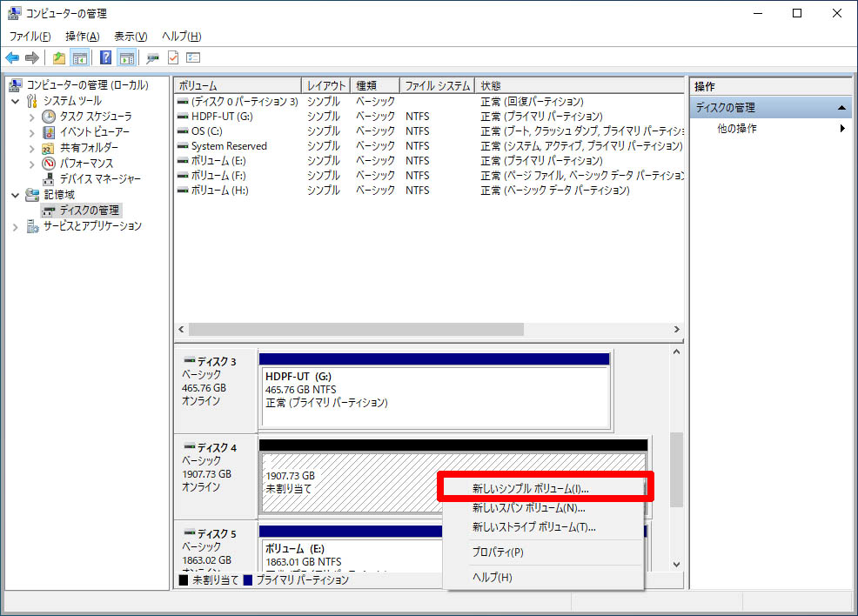Expand the 共有フォルダー node
This screenshot has height=616, width=858.
(31, 148)
